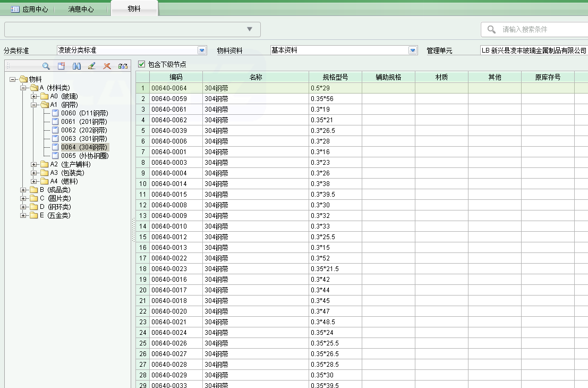The height and width of the screenshot is (388, 588).
Task: Click the magnifier in the top search box
Action: tap(492, 29)
